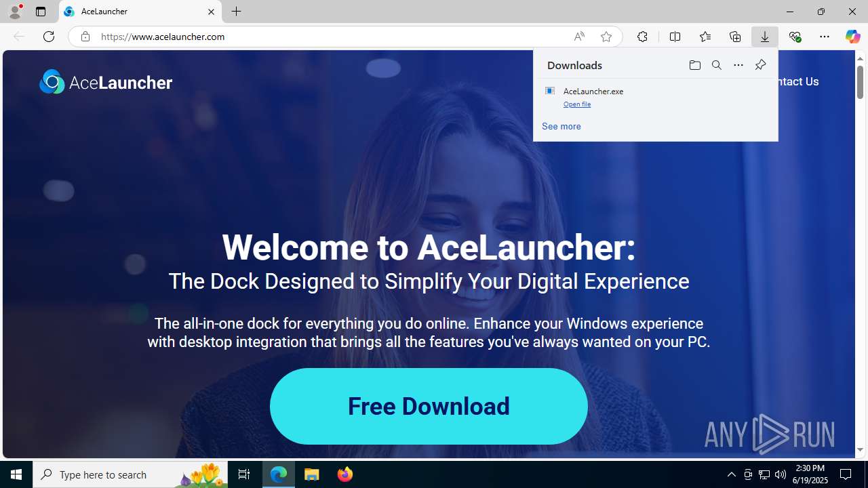Open Collections icon in toolbar
The image size is (868, 488).
735,37
